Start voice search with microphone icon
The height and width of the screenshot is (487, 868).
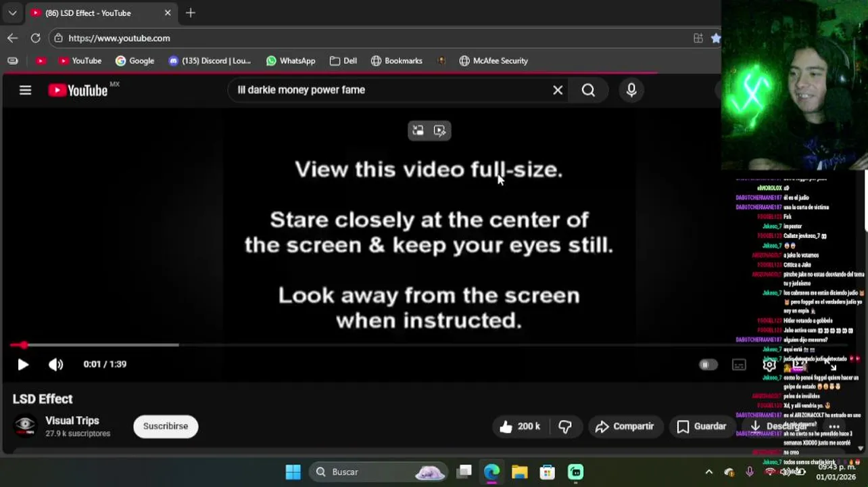631,90
